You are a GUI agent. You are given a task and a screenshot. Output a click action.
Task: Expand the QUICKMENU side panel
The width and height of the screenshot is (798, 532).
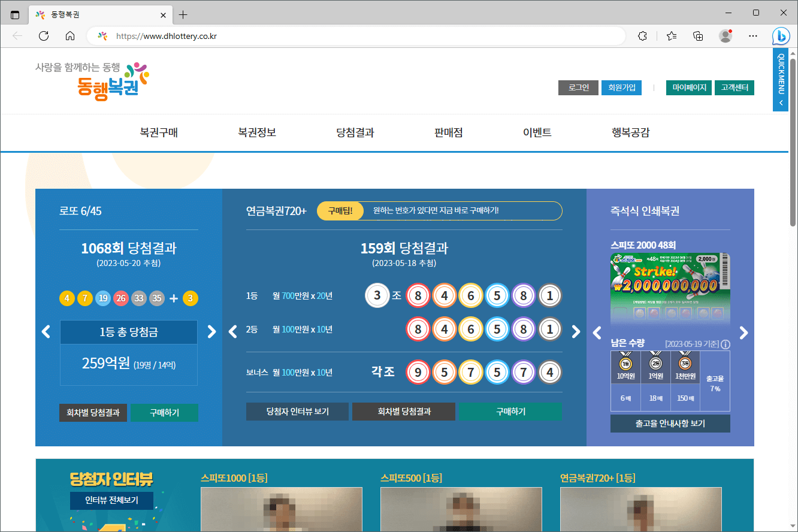[781, 80]
